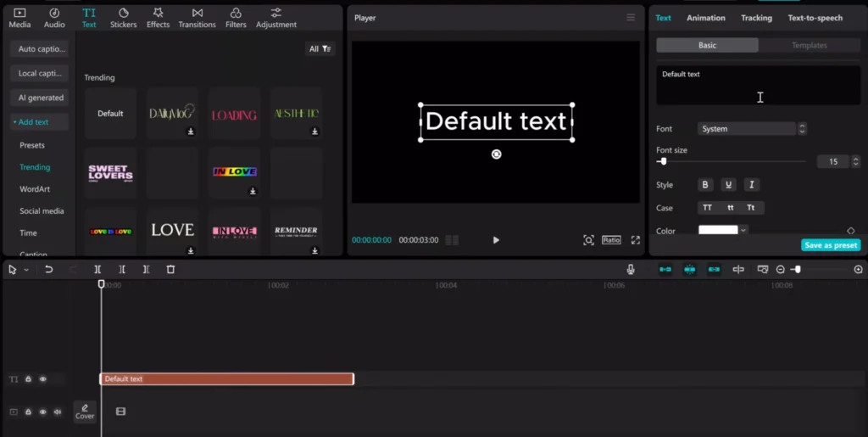
Task: Toggle main track magnet snapping icon
Action: (665, 269)
